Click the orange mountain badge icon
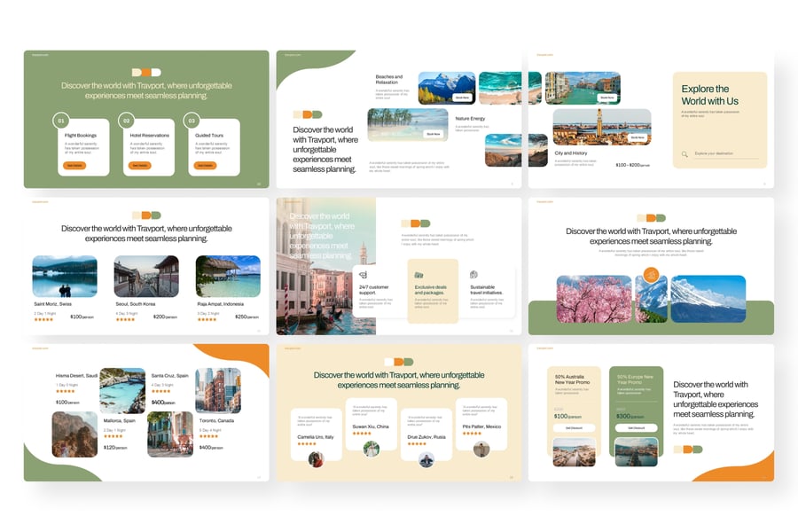Image resolution: width=798 pixels, height=532 pixels. click(x=651, y=275)
